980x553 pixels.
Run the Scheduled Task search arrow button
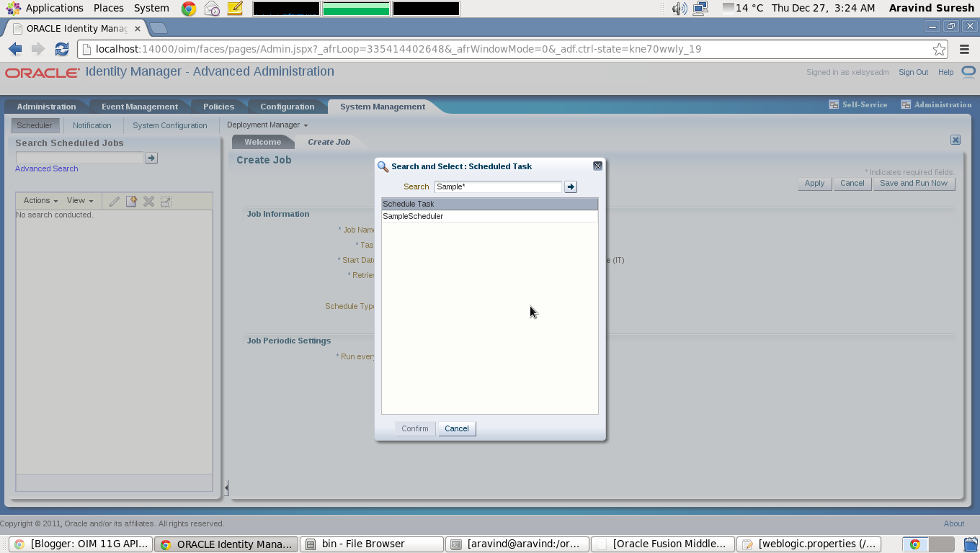(x=571, y=186)
